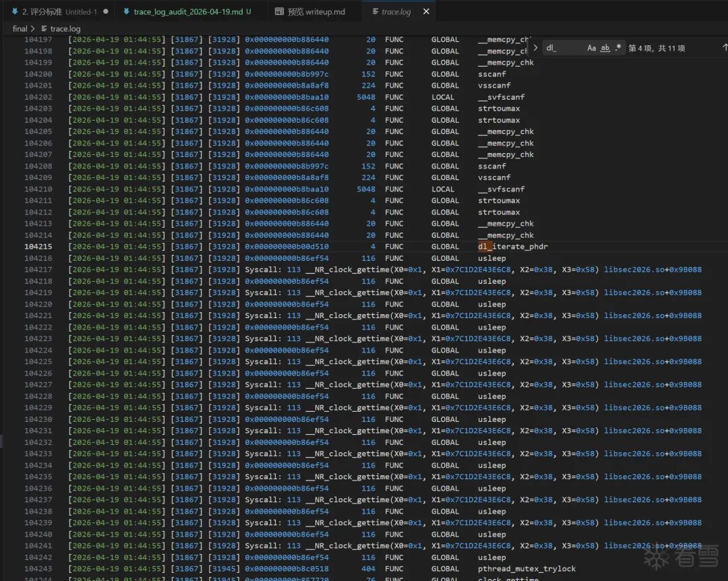Expand the replace field chevron
Image resolution: width=728 pixels, height=581 pixels.
click(535, 48)
